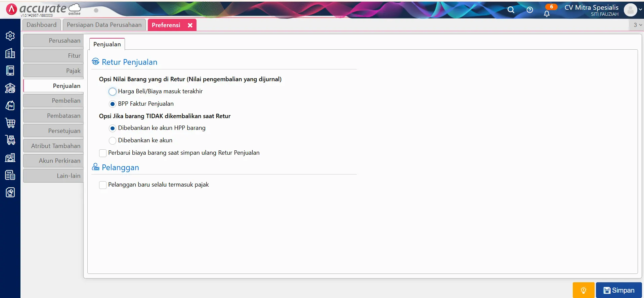This screenshot has height=298, width=644.
Task: Check Perbarui biaya barang saat simpan ulang
Action: pyautogui.click(x=103, y=153)
